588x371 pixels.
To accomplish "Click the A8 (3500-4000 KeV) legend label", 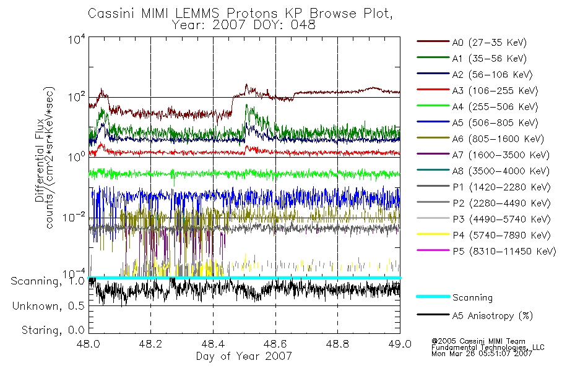I will (501, 172).
